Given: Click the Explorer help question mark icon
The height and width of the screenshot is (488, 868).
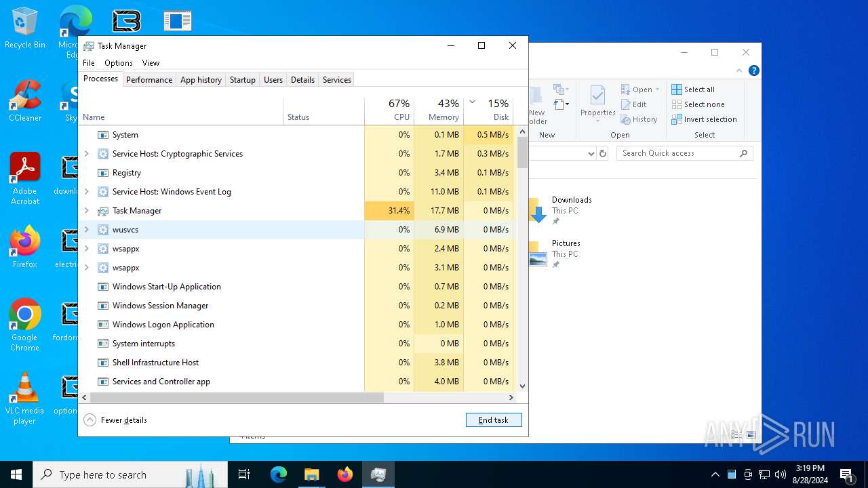Looking at the screenshot, I should (x=754, y=70).
